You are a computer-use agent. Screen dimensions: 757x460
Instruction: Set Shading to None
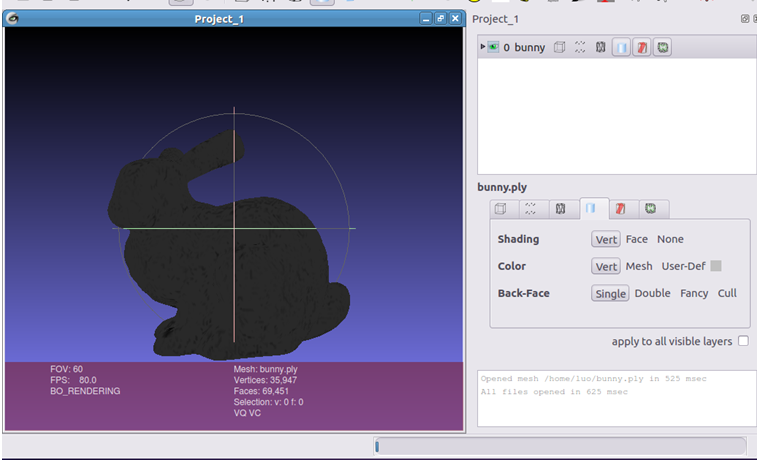tap(670, 239)
